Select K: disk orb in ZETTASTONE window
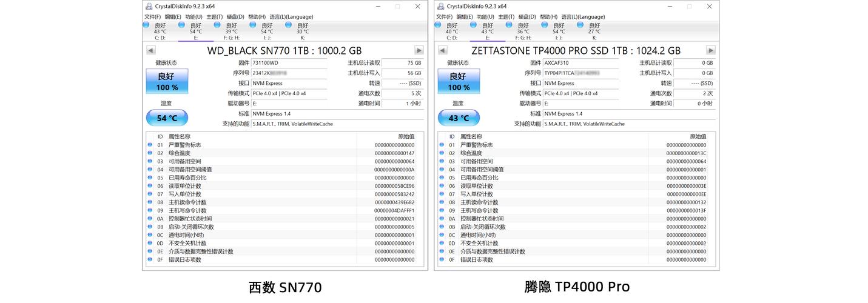This screenshot has height=303, width=868. (x=580, y=25)
